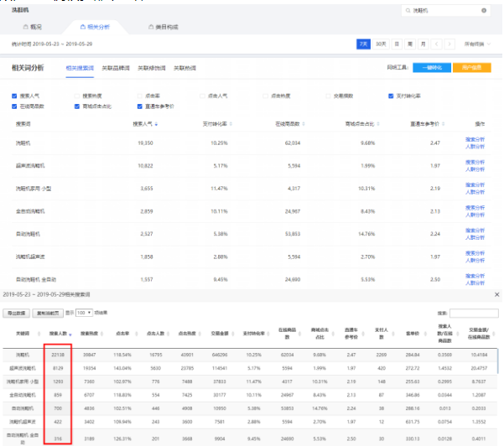Select the 周 period button
Image resolution: width=504 pixels, height=446 pixels.
[410, 44]
